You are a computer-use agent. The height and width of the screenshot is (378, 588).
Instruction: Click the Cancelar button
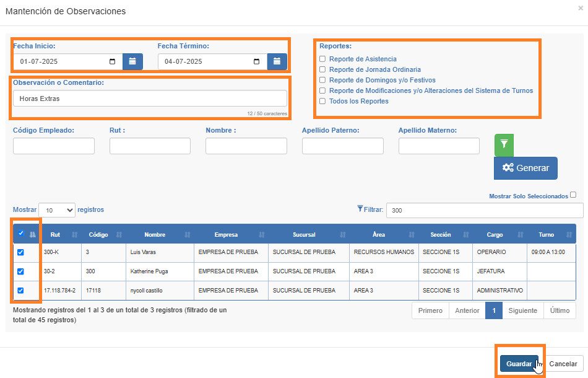[563, 363]
